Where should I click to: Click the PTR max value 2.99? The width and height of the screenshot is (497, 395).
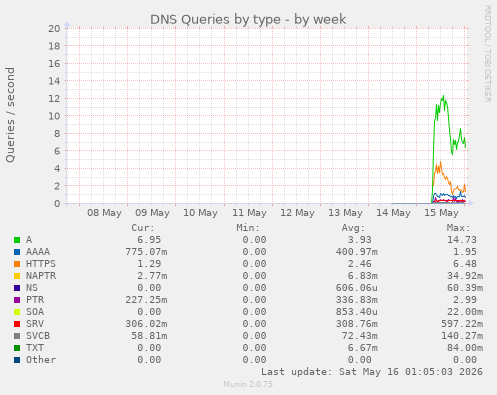point(465,300)
